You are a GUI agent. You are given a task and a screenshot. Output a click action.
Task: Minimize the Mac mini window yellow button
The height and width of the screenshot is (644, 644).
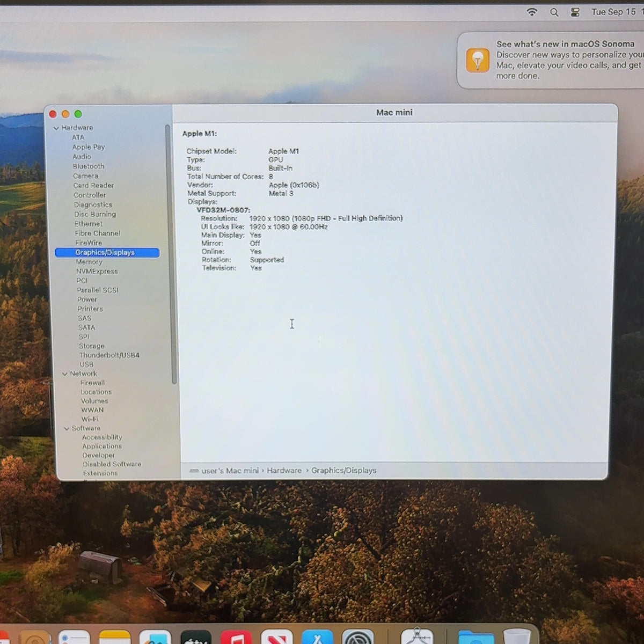65,114
